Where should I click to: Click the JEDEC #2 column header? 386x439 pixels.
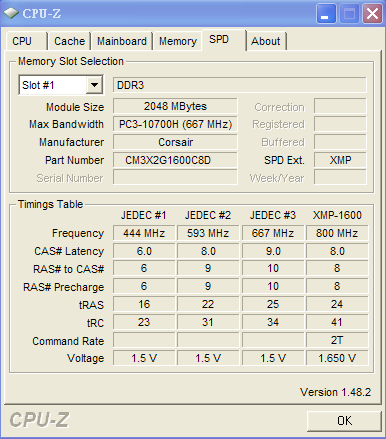(208, 215)
